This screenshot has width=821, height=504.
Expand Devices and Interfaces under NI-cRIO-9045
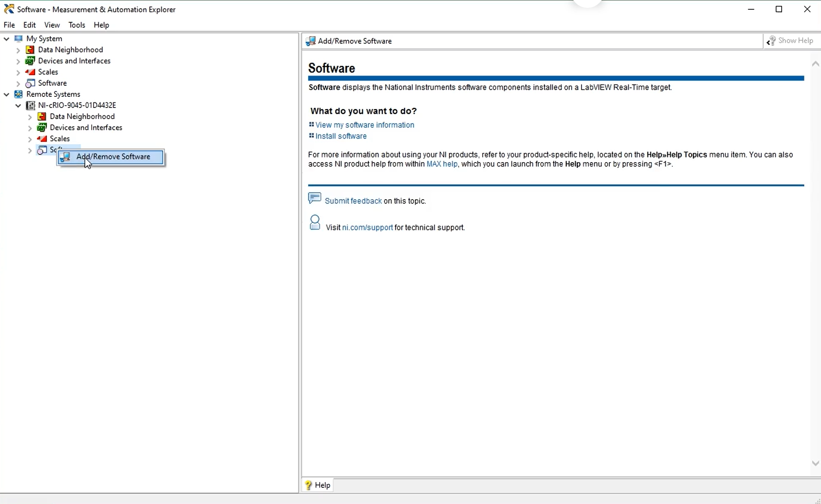[30, 128]
